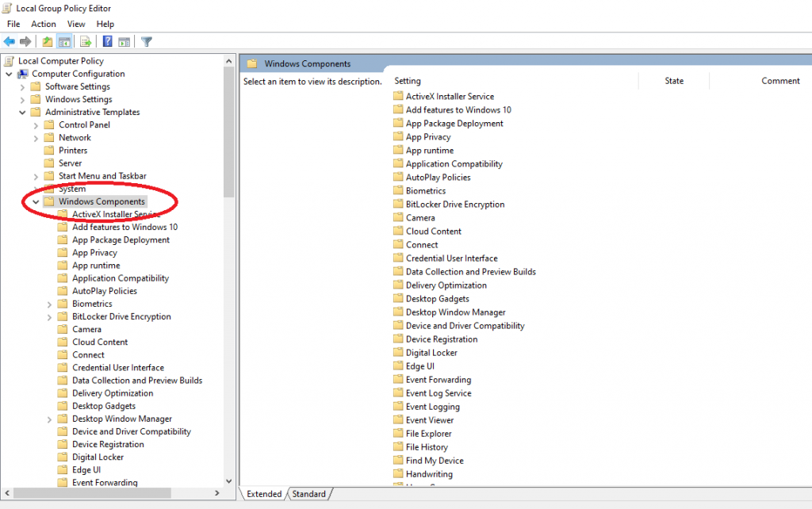The width and height of the screenshot is (812, 509).
Task: Click the Forward arrow toolbar icon
Action: (25, 42)
